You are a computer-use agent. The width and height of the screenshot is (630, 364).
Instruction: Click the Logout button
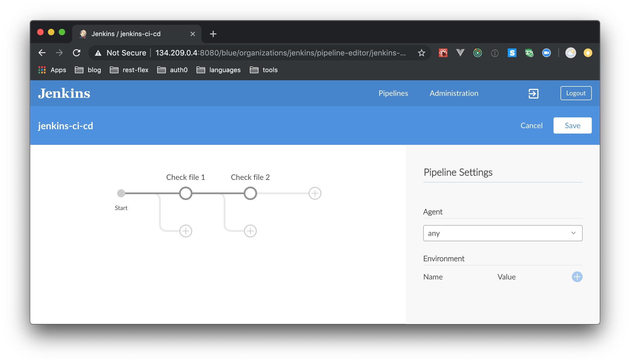[576, 93]
